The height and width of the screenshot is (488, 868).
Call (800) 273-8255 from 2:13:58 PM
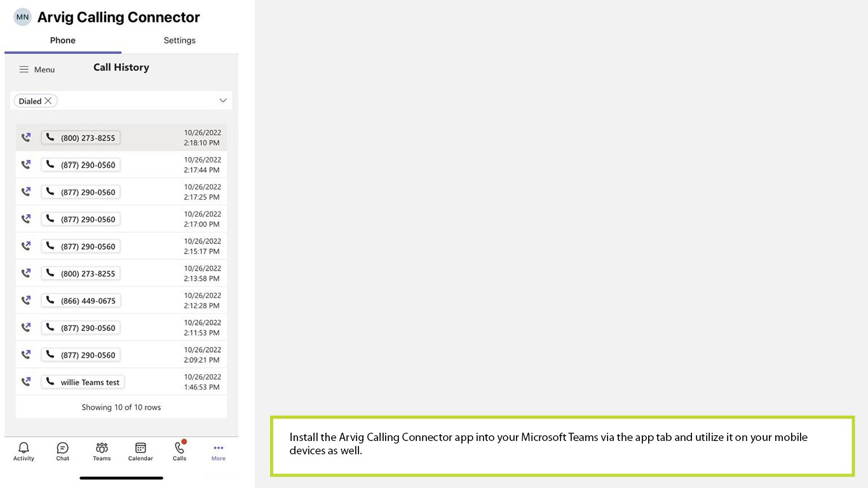[x=81, y=273]
